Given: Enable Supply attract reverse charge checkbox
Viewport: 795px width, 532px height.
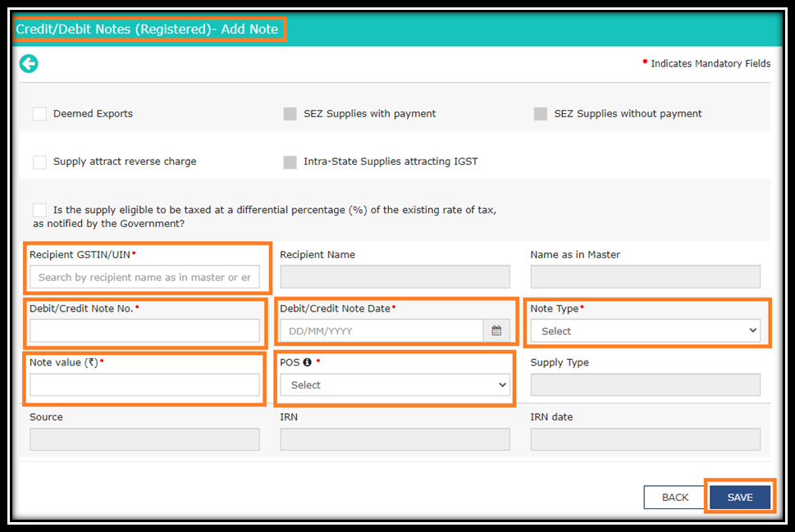Looking at the screenshot, I should (39, 161).
